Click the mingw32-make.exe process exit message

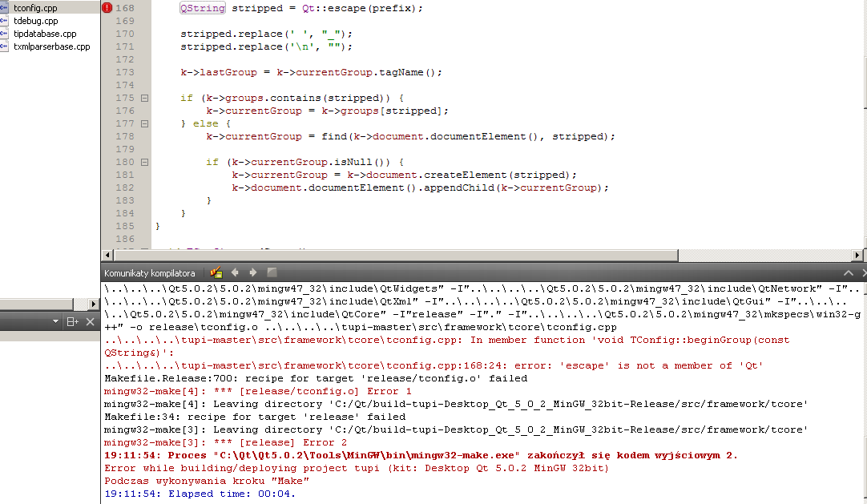click(421, 455)
